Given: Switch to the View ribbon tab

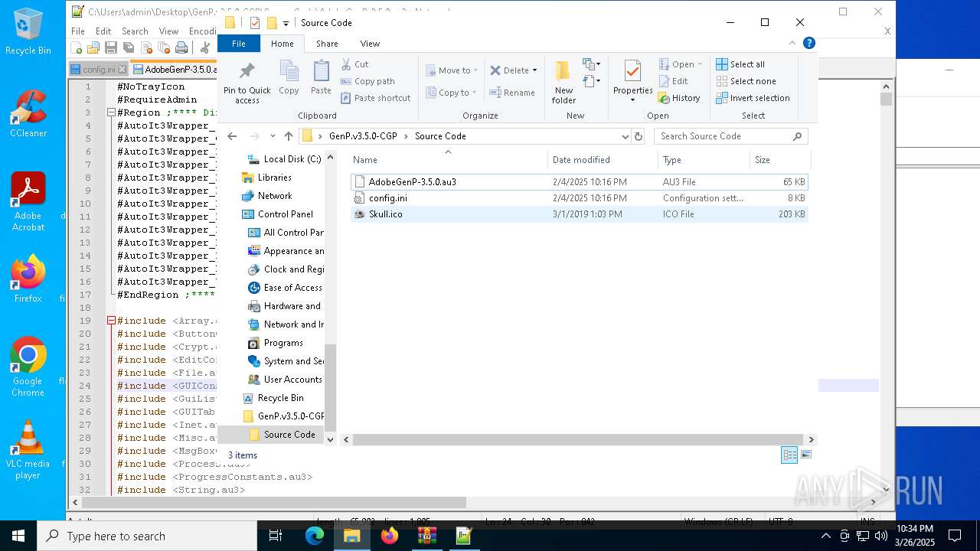Looking at the screenshot, I should pos(370,44).
